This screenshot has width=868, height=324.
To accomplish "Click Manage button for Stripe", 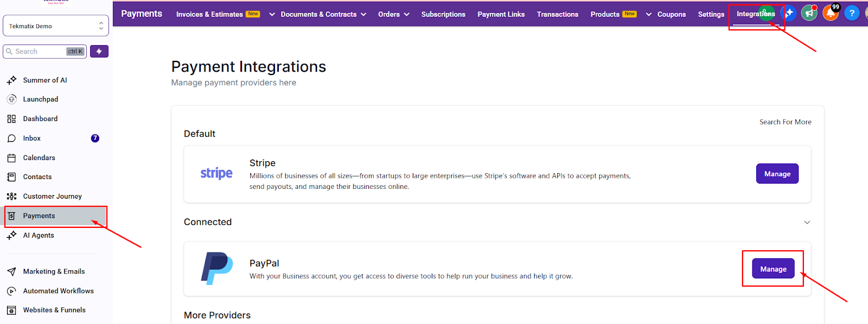I will (x=777, y=174).
